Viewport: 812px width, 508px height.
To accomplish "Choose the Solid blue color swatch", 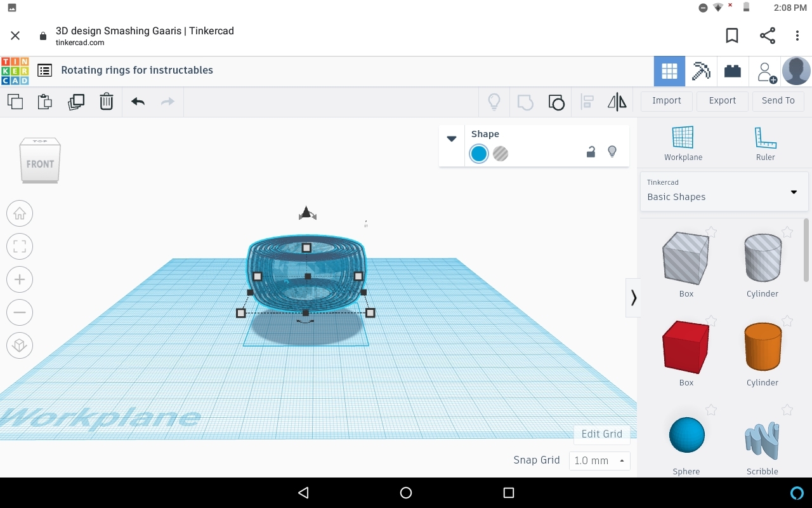I will (x=479, y=154).
